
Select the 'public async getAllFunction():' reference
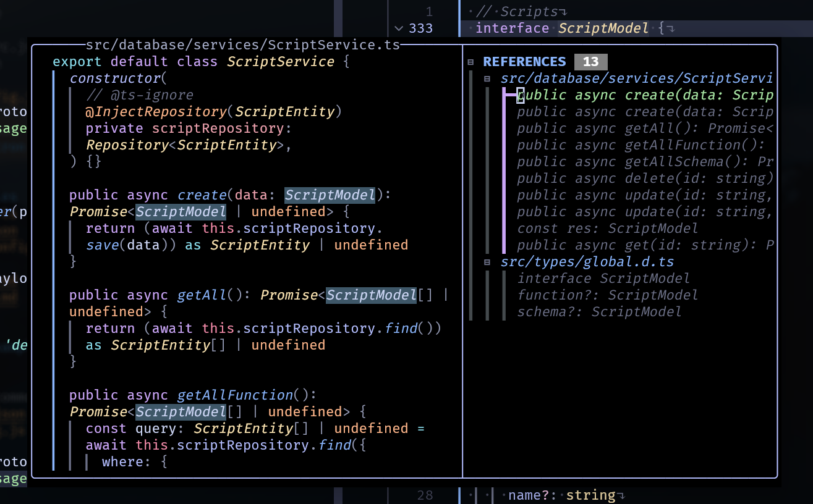pos(641,145)
